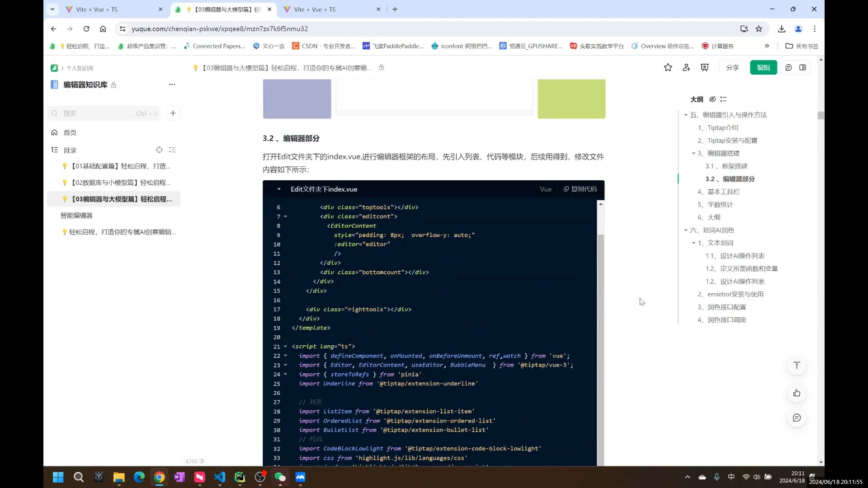Bookmark this page with the star icon
This screenshot has width=868, height=488.
(759, 29)
